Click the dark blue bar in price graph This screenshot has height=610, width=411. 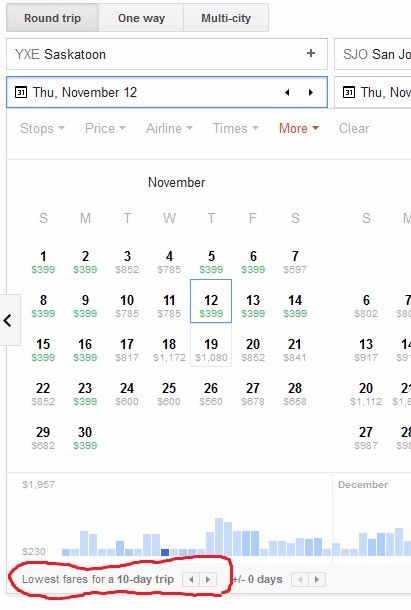tap(165, 552)
